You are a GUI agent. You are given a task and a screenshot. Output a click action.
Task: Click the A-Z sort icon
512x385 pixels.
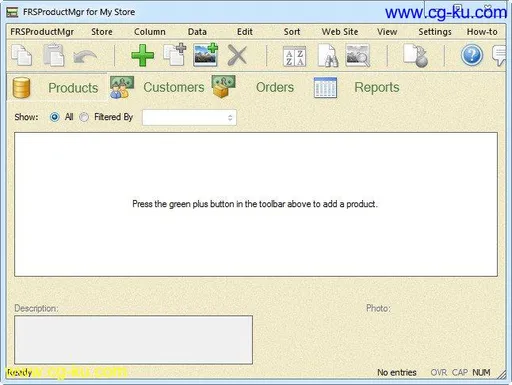coord(294,56)
